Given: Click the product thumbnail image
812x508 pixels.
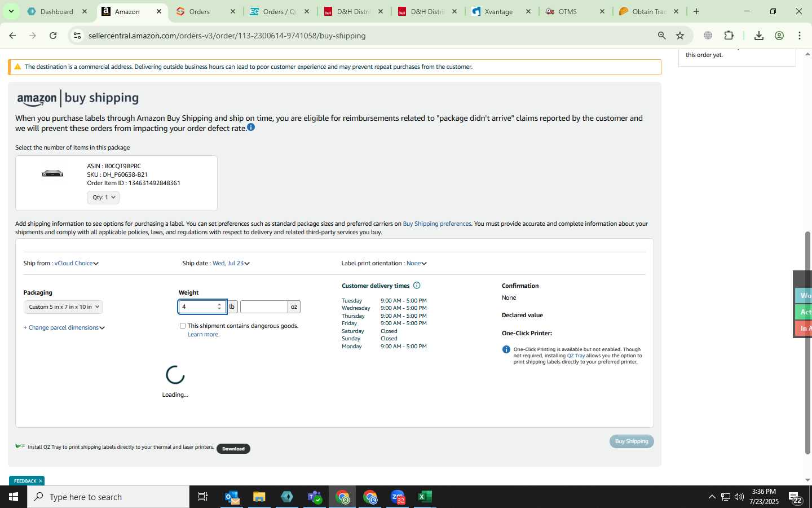Looking at the screenshot, I should (52, 173).
